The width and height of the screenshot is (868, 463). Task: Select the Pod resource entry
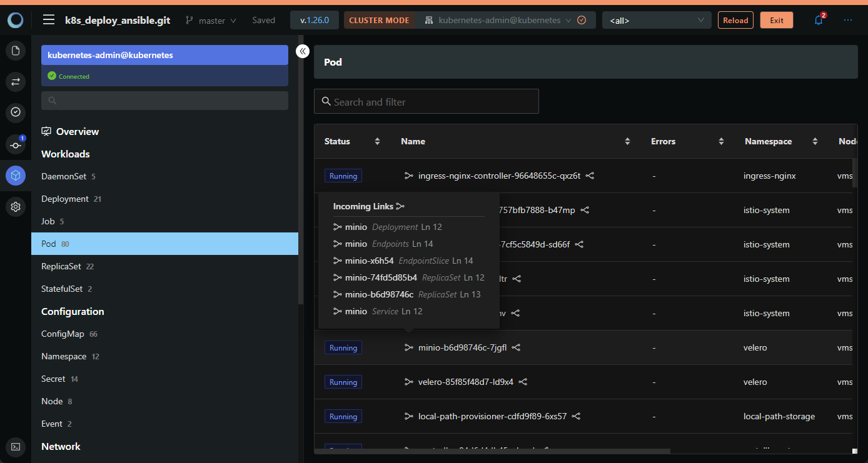pos(164,244)
